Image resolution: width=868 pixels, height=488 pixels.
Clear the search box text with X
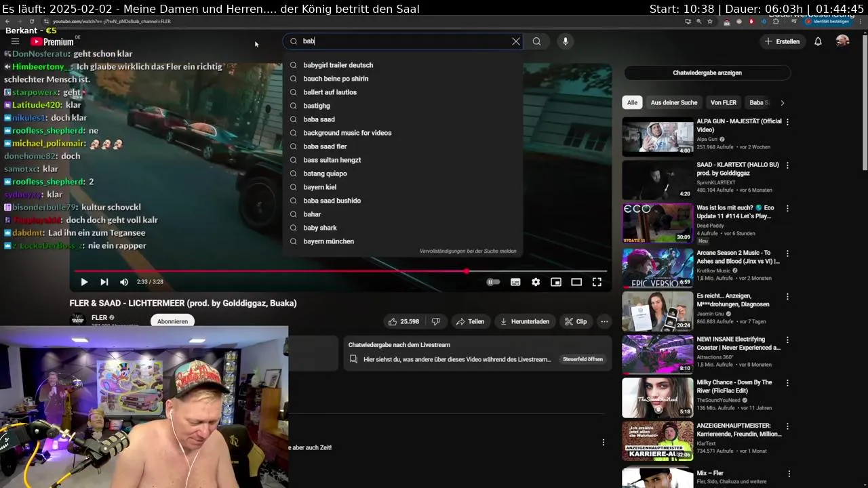click(x=516, y=41)
